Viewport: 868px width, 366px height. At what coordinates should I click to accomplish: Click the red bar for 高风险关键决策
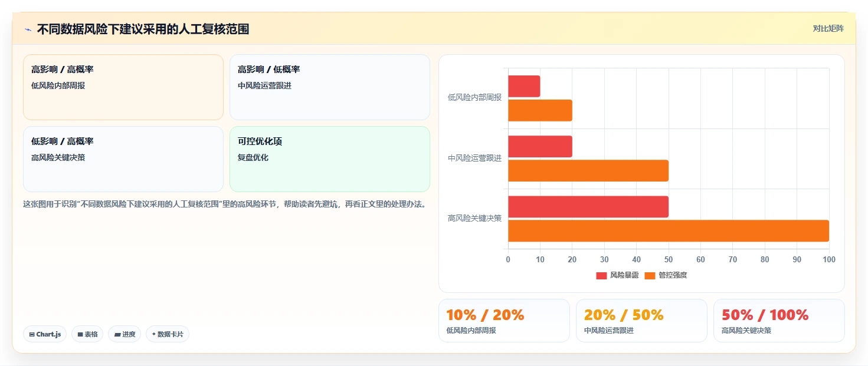[588, 207]
